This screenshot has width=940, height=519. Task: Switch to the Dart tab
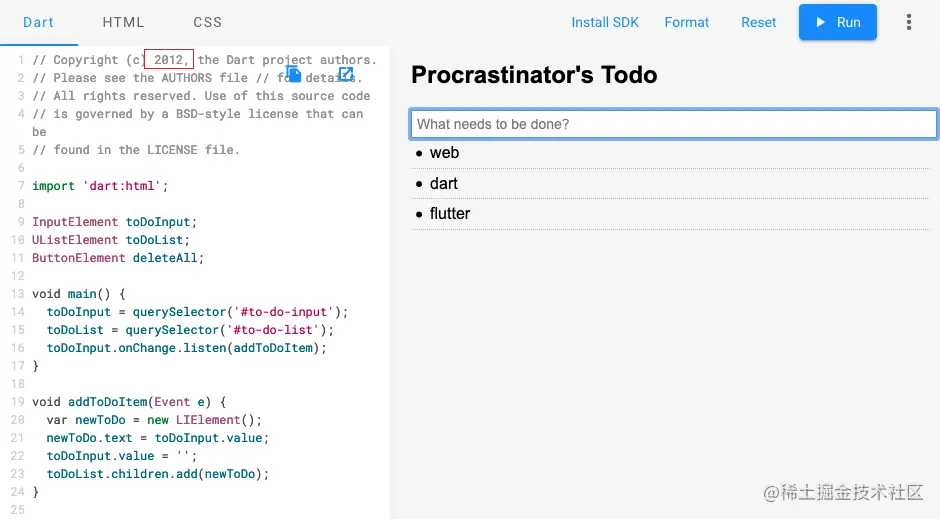click(x=38, y=22)
